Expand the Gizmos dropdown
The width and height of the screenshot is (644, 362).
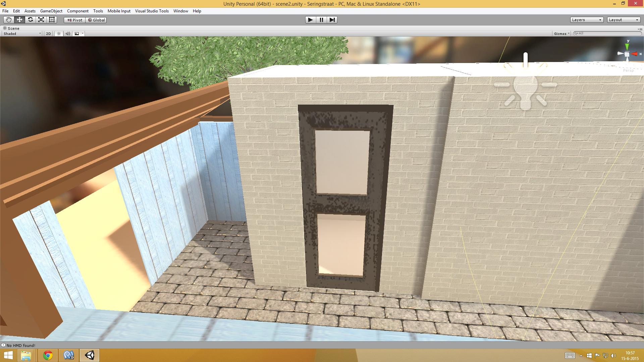click(x=562, y=34)
